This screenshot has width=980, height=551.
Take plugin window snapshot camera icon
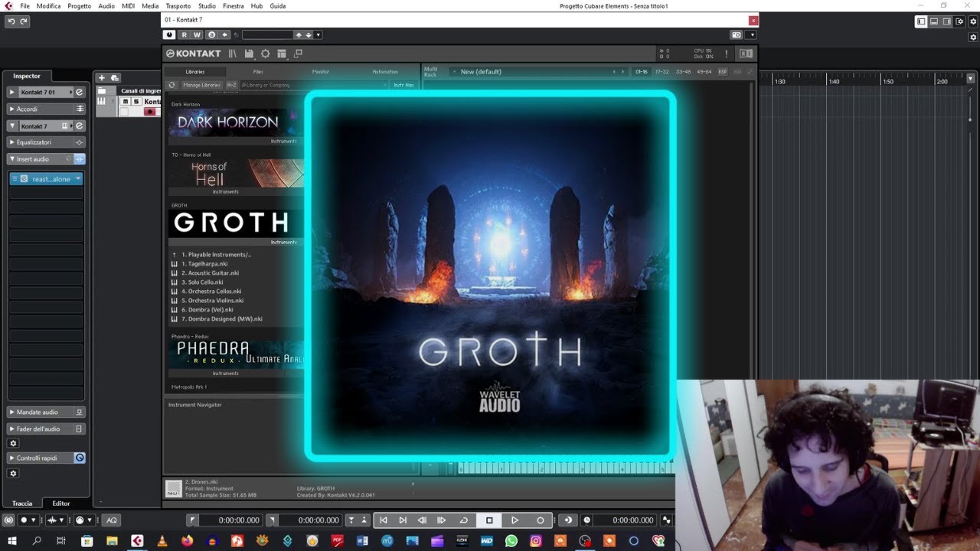point(737,34)
